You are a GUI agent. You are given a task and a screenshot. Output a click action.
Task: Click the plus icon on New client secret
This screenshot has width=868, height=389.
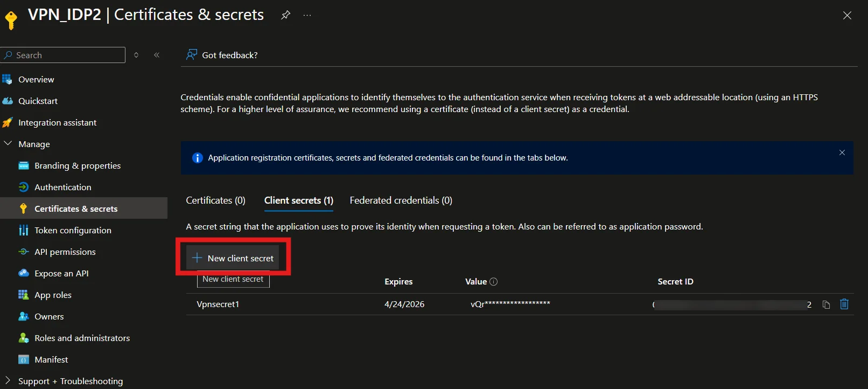[x=197, y=258]
